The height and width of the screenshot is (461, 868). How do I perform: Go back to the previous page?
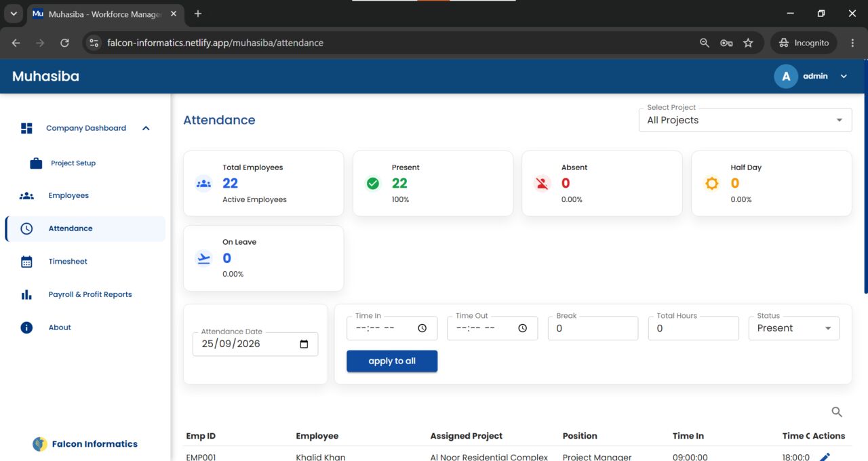coord(16,43)
